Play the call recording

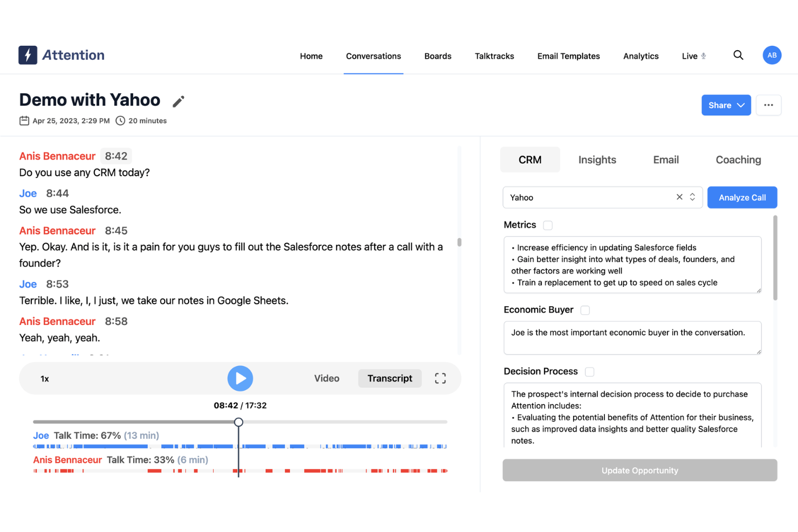pos(240,378)
